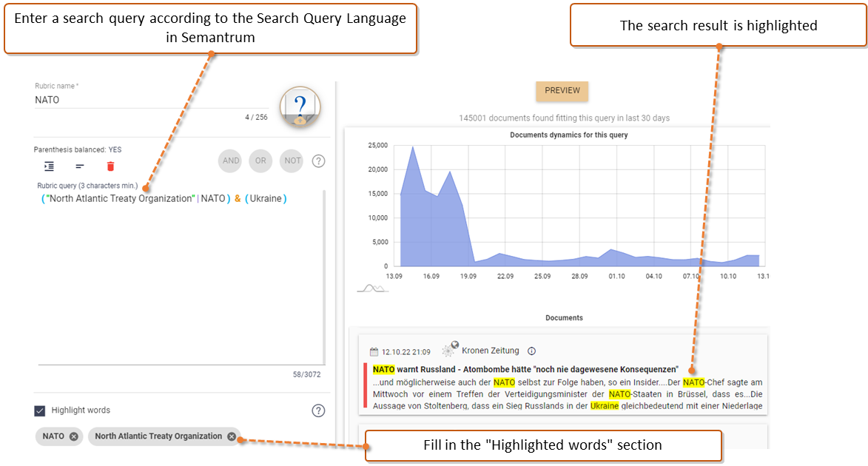The image size is (868, 466).
Task: Click the "4 / 256" rubric name counter
Action: (x=256, y=118)
